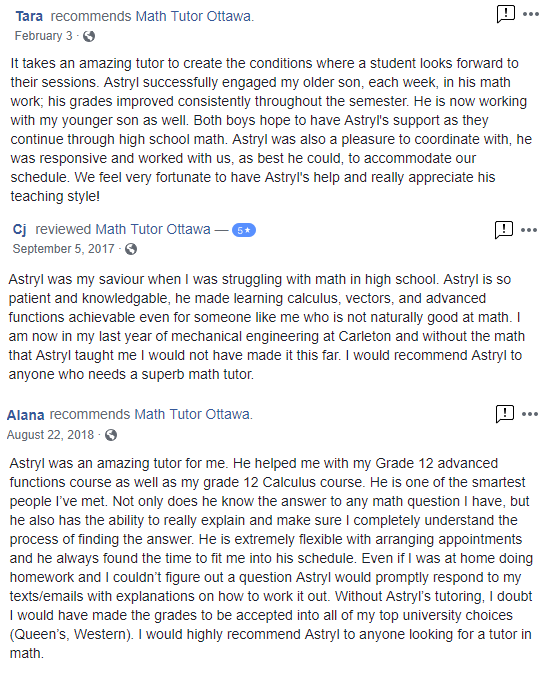Click the globe privacy icon beside February 3

click(89, 36)
